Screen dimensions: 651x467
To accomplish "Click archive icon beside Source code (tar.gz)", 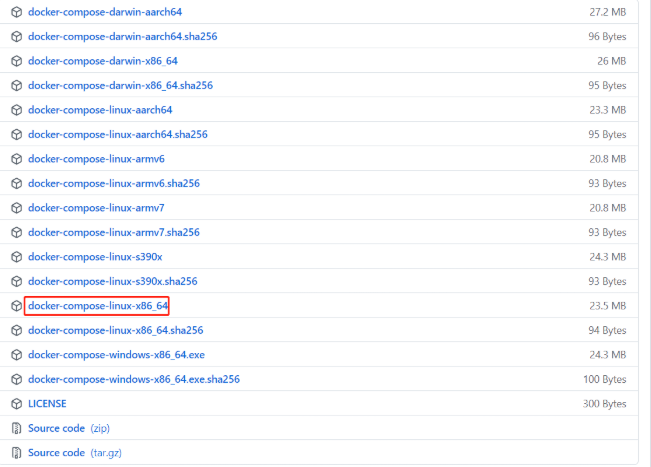I will 16,453.
